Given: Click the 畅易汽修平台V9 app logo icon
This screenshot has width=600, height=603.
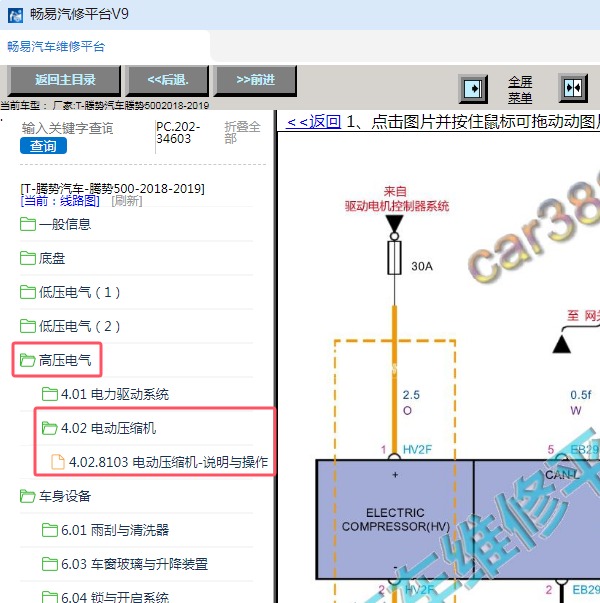Looking at the screenshot, I should tap(15, 15).
